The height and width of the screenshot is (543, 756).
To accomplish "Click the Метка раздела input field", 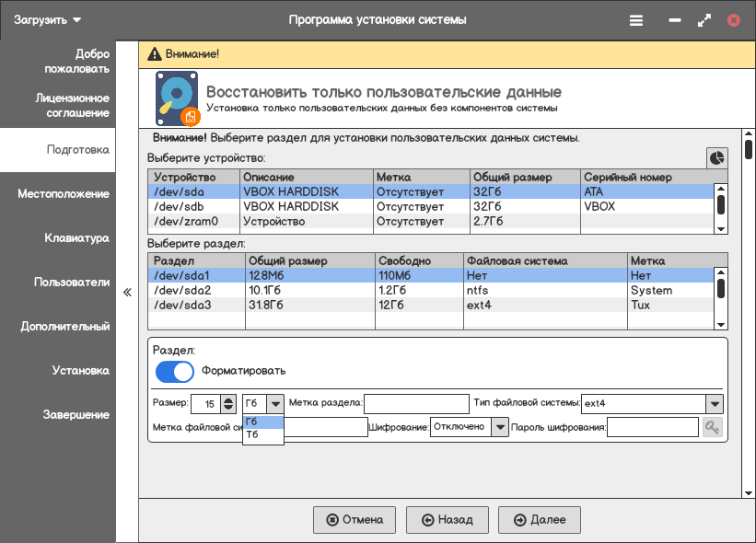I will [x=416, y=404].
